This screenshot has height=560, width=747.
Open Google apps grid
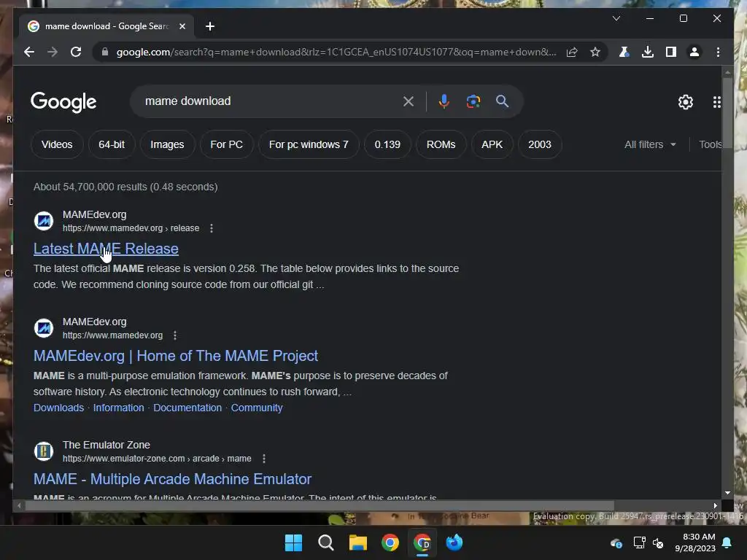pyautogui.click(x=716, y=101)
